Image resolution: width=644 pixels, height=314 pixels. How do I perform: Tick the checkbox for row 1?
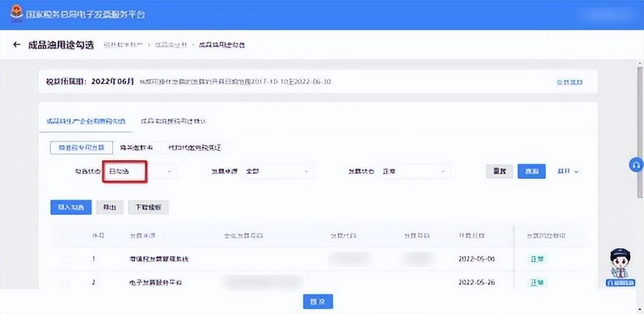coord(65,259)
